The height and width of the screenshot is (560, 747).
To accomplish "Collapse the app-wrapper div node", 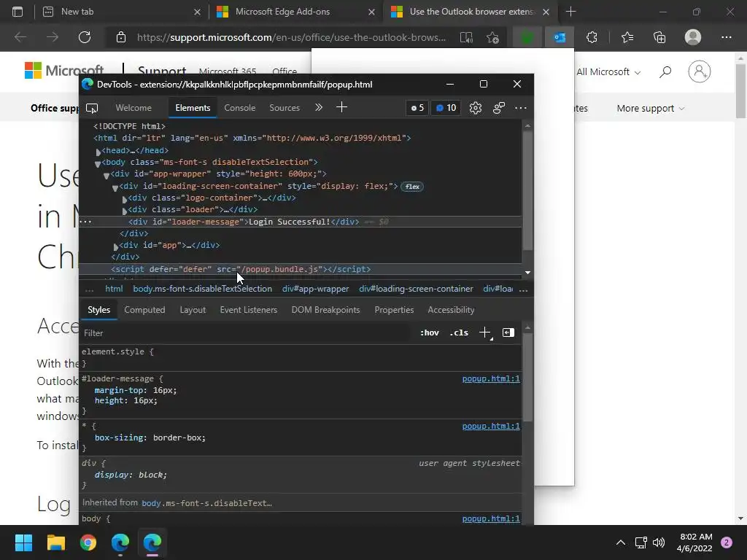I will 107,175.
